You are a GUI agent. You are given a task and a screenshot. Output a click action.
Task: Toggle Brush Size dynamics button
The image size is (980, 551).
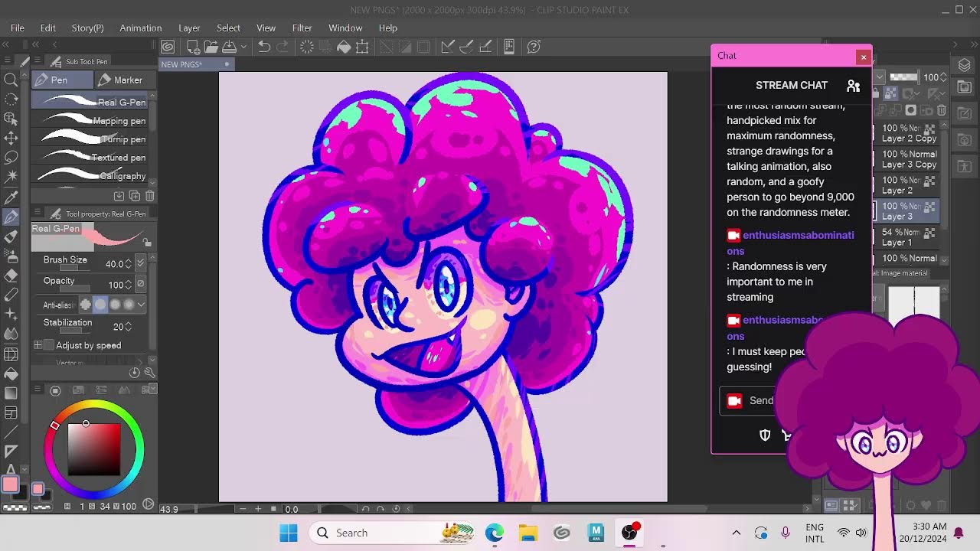pos(140,263)
